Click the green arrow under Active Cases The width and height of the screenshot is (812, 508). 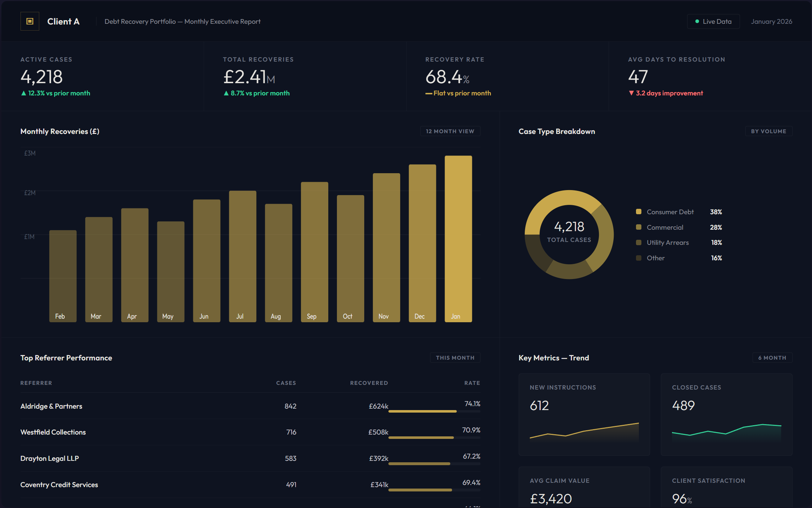click(24, 93)
